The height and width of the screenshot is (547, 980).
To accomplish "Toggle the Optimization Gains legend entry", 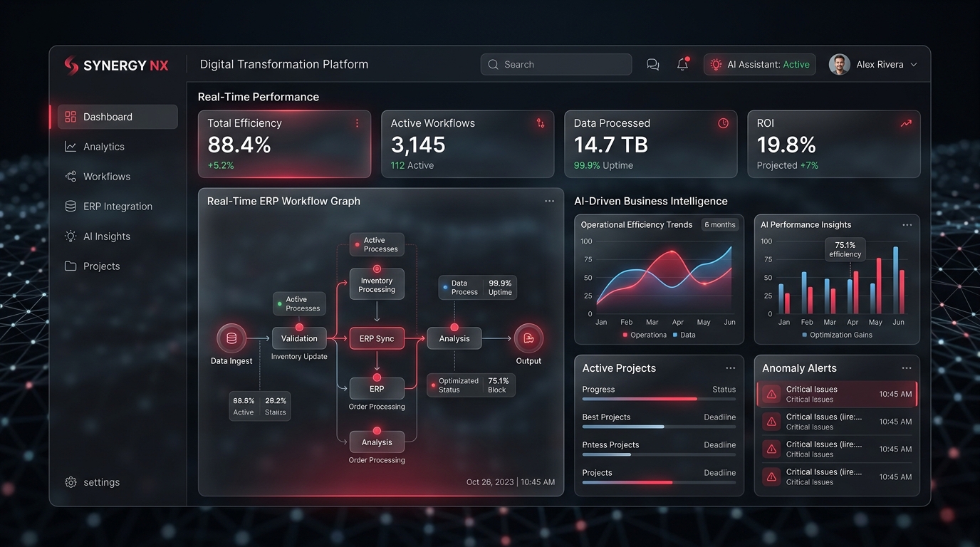I will click(x=837, y=335).
